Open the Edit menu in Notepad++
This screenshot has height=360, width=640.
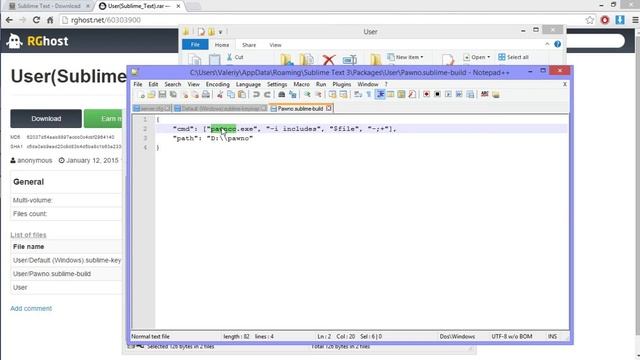point(153,84)
